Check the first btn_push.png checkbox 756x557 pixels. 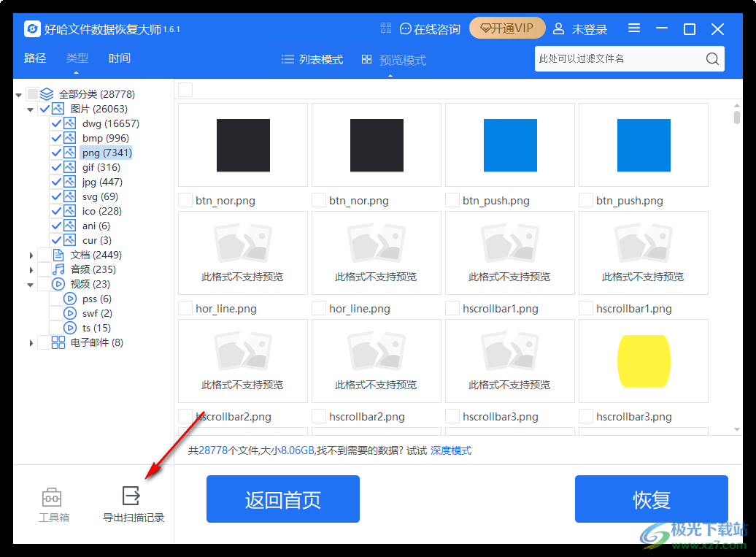click(452, 200)
